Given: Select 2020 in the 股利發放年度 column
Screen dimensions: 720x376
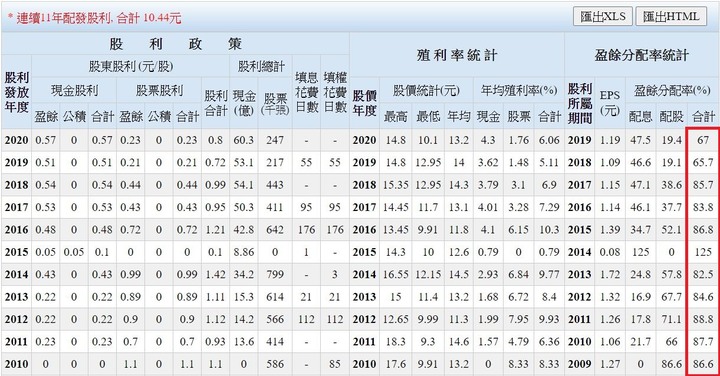Looking at the screenshot, I should [x=17, y=140].
